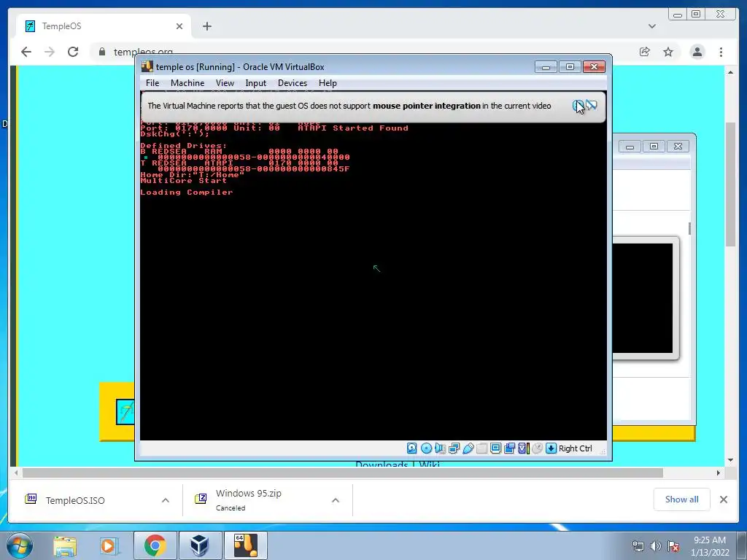This screenshot has height=560, width=747.
Task: Go back in Chrome
Action: click(x=26, y=52)
